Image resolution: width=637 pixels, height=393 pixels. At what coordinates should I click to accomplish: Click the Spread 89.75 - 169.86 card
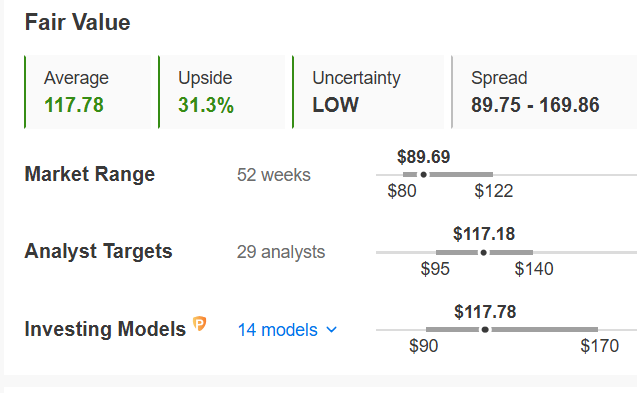tap(544, 92)
